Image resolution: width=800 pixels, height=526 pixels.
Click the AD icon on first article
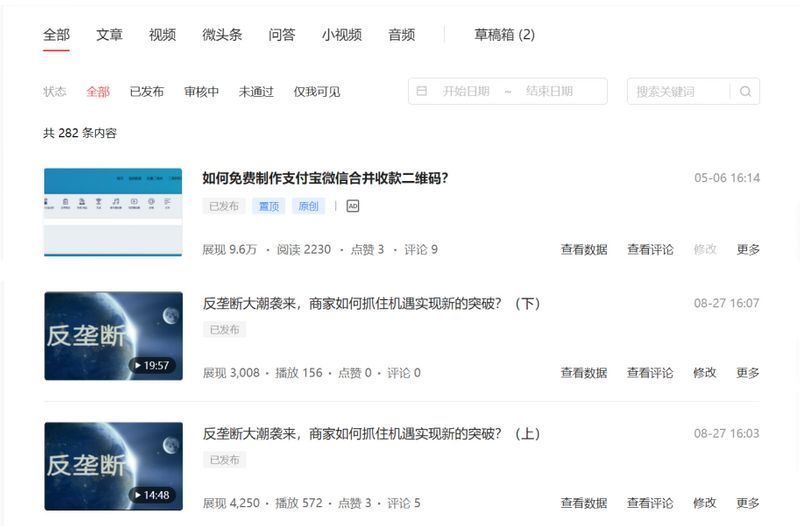(353, 206)
